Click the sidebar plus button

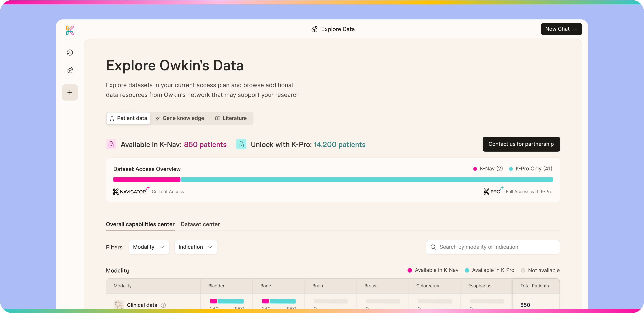(70, 93)
